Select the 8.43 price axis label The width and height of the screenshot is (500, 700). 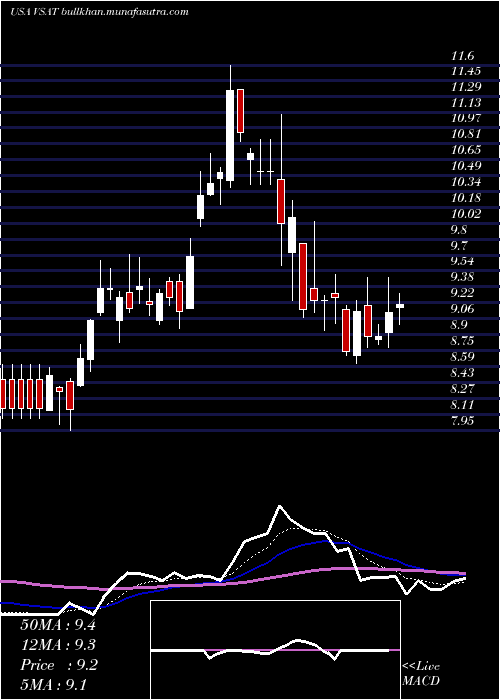(x=462, y=372)
